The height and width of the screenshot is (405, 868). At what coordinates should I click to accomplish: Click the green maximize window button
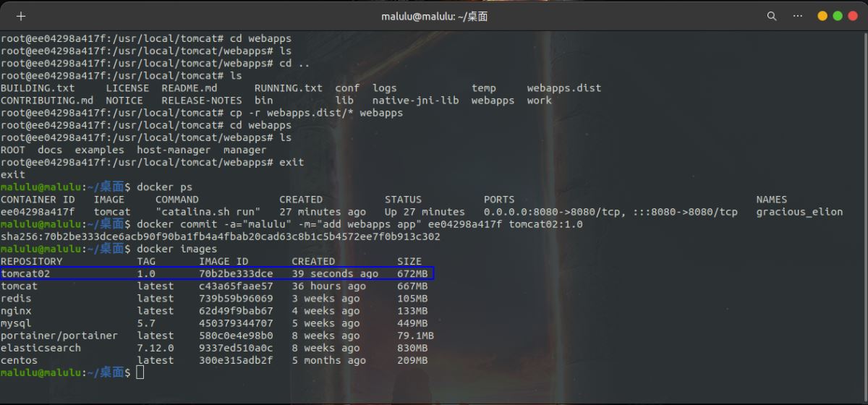(x=838, y=16)
